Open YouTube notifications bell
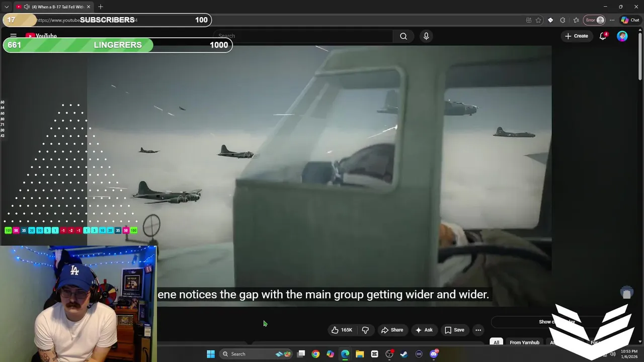 point(603,36)
